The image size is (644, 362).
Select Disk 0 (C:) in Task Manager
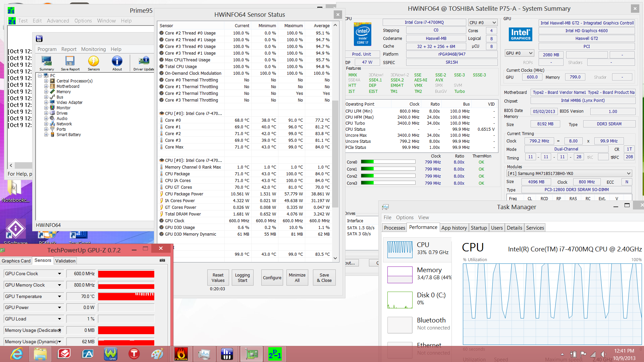(418, 300)
